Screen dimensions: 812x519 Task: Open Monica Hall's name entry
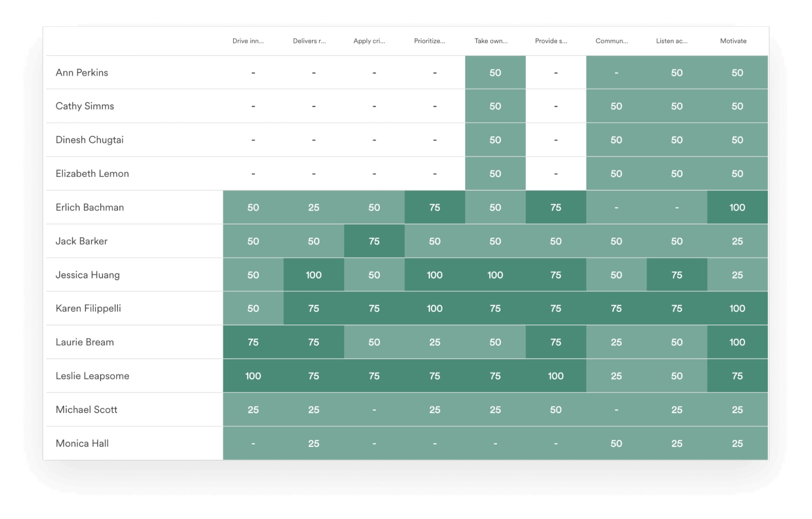point(82,443)
